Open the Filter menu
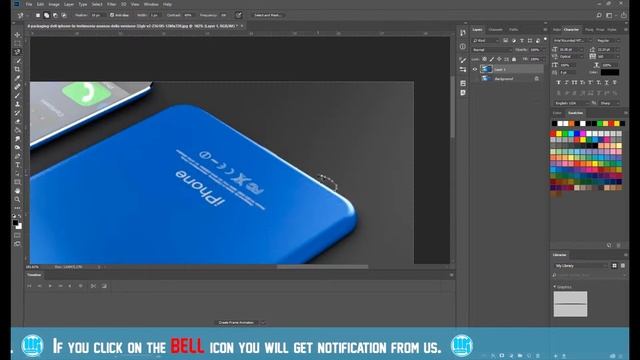This screenshot has width=640, height=360. pyautogui.click(x=111, y=4)
